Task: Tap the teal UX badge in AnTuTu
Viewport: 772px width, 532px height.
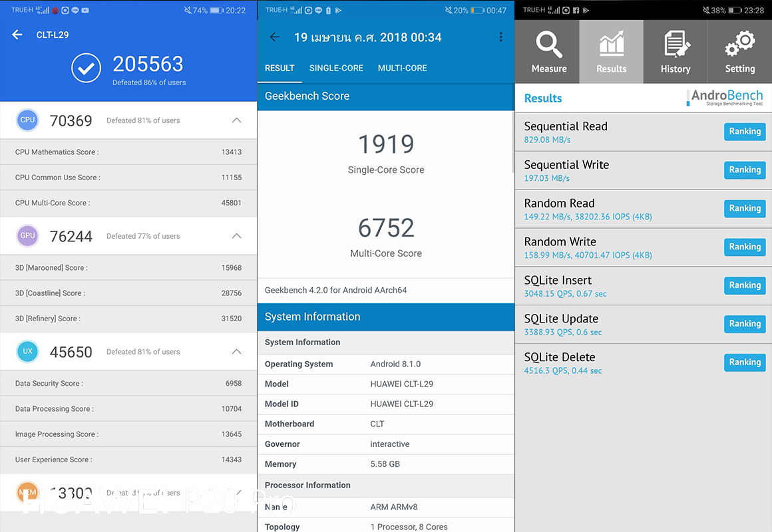Action: pos(27,351)
